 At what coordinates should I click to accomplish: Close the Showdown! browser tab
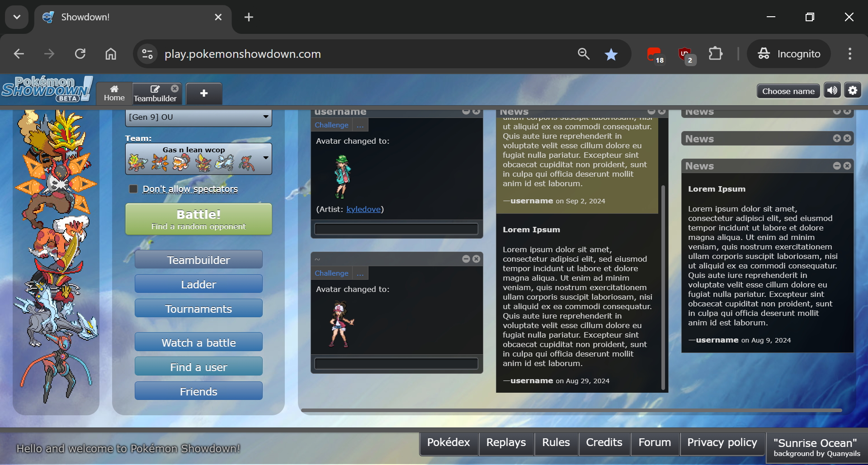[x=218, y=17]
